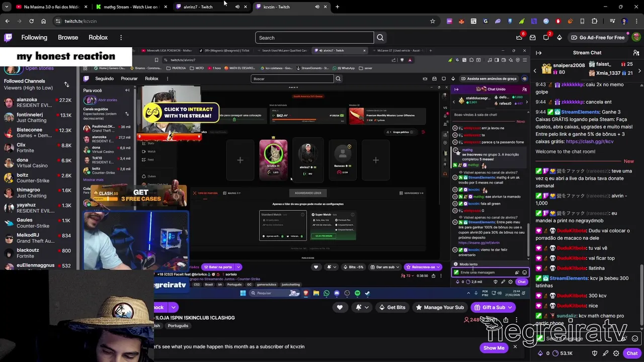The image size is (644, 362).
Task: Open Gaules Counter-Strike channel
Action: coord(38,223)
